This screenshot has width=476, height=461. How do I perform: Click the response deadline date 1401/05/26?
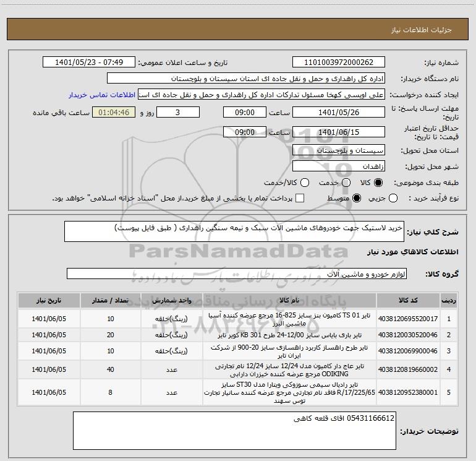[339, 112]
